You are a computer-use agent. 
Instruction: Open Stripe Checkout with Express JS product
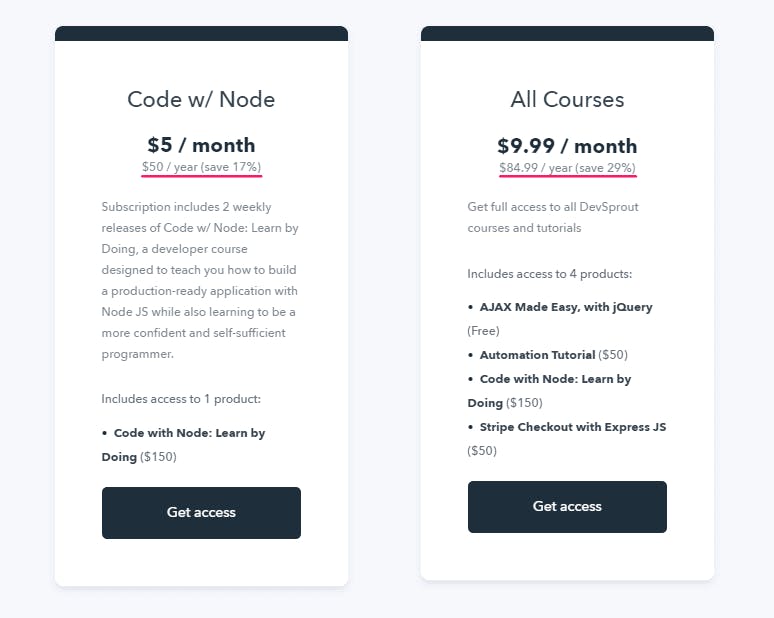coord(573,427)
